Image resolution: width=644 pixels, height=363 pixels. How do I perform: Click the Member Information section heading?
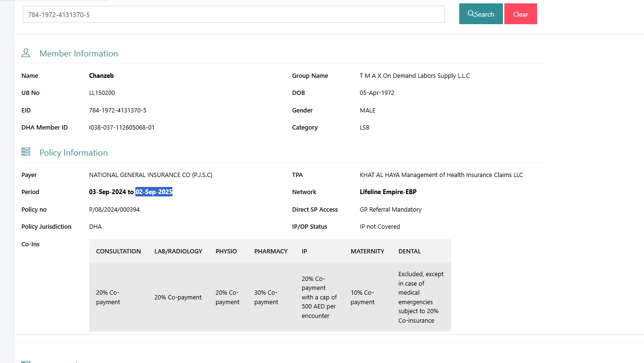(79, 54)
